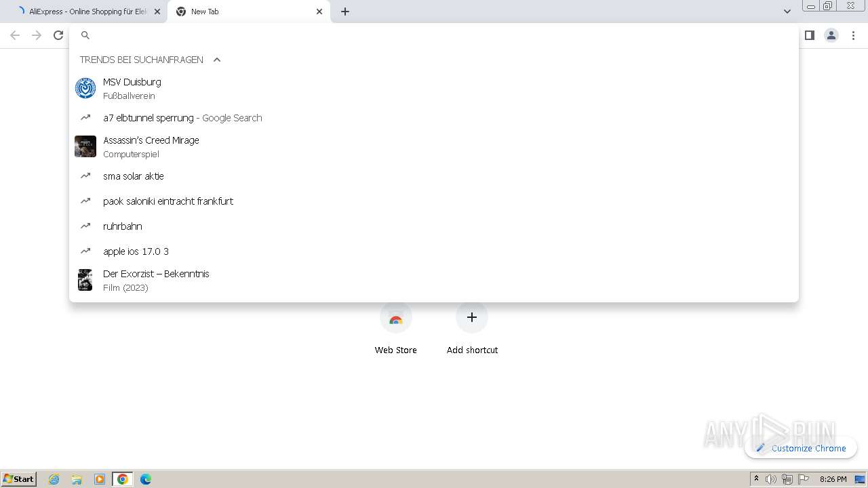Screen dimensions: 868x488
Task: Pick the Assassin's Creed Mirage suggestion
Action: click(434, 146)
